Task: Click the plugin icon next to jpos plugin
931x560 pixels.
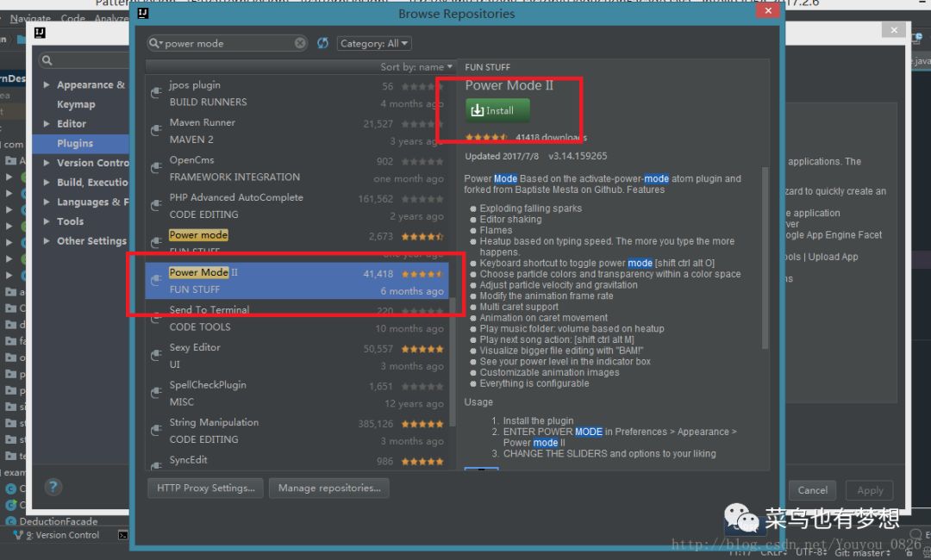Action: pos(156,93)
